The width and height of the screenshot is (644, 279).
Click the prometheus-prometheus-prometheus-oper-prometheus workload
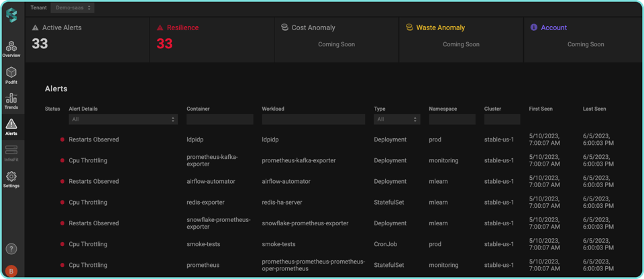pos(313,265)
